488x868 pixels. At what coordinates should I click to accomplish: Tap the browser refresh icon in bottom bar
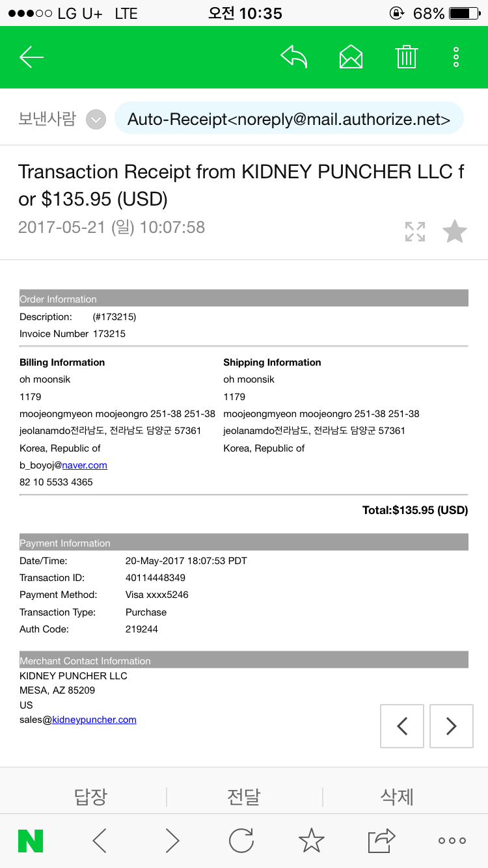coord(241,841)
